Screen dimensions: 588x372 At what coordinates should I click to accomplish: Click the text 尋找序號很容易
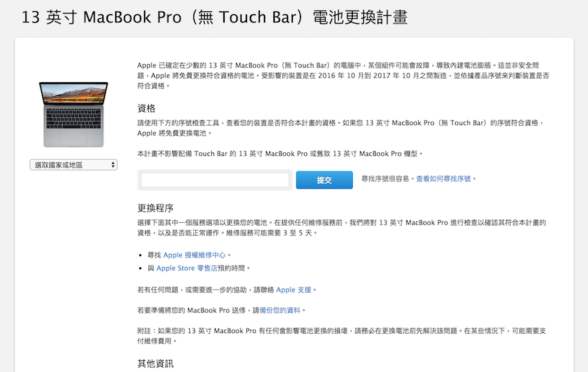coord(385,179)
